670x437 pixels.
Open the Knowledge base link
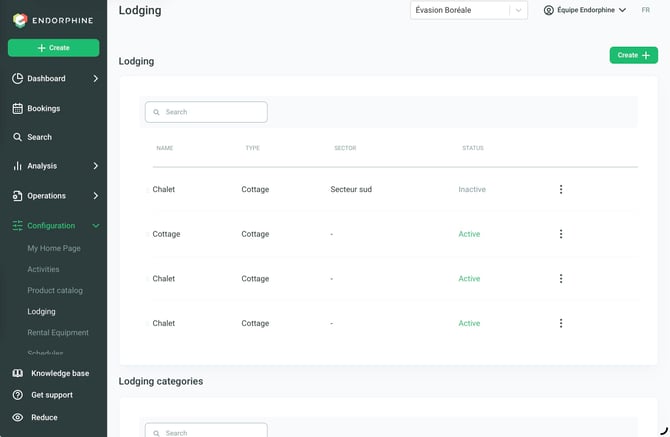[x=60, y=373]
